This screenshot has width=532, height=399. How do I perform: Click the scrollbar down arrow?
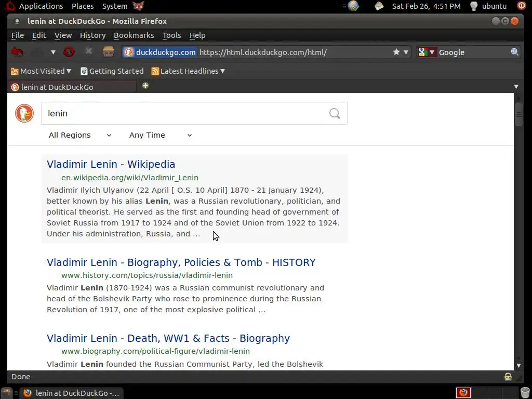pos(518,365)
